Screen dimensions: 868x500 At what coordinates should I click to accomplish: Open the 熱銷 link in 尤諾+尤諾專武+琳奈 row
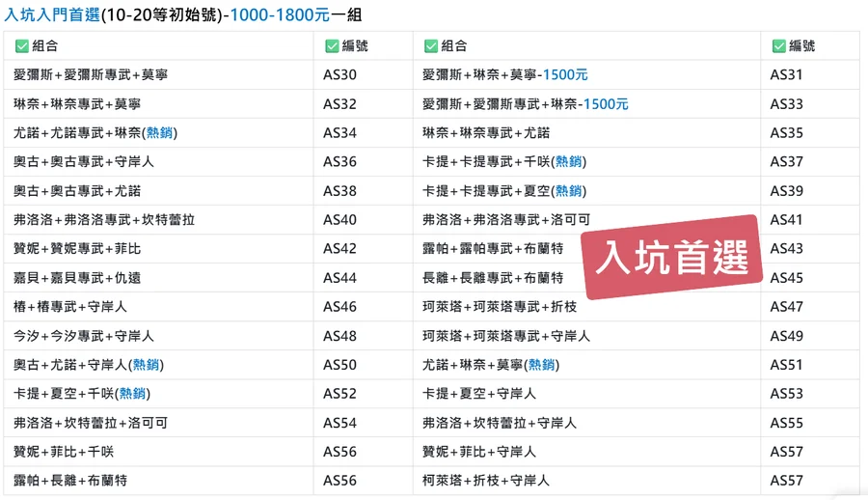[159, 133]
